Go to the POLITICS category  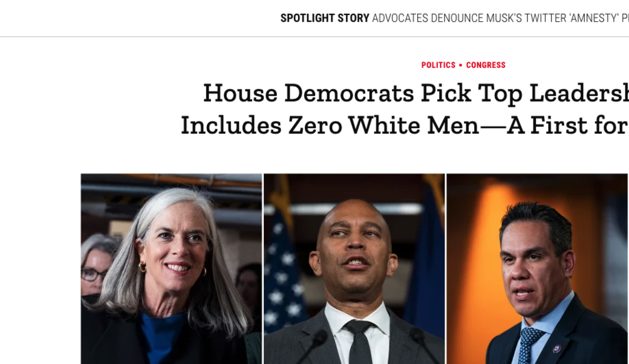pos(438,65)
